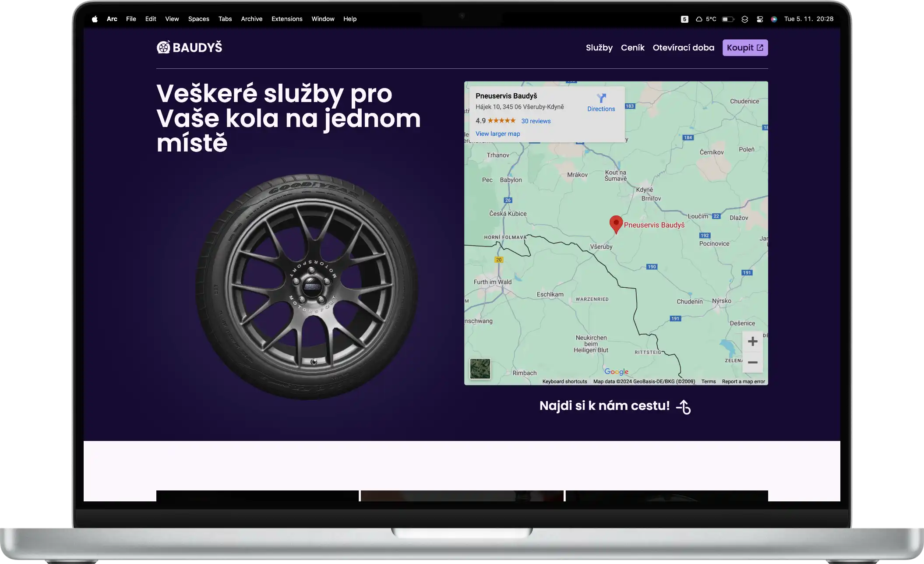Viewport: 924px width, 564px height.
Task: Check the battery status icon
Action: pyautogui.click(x=728, y=19)
